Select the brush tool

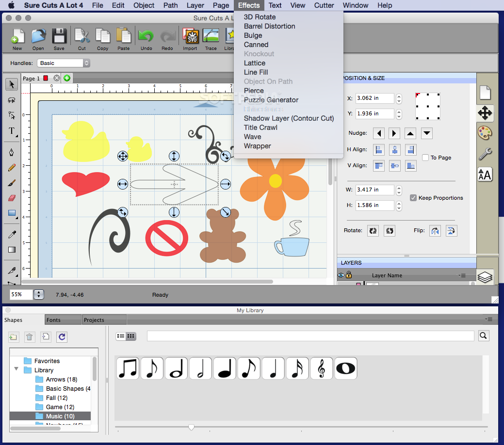click(x=12, y=182)
